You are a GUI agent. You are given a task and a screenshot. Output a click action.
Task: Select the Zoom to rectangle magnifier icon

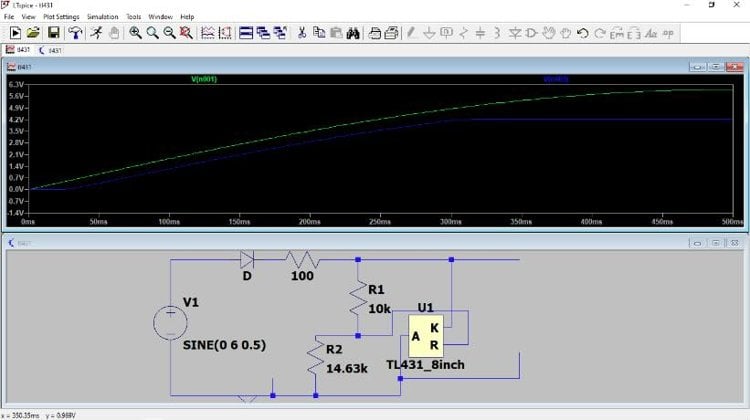pos(153,33)
